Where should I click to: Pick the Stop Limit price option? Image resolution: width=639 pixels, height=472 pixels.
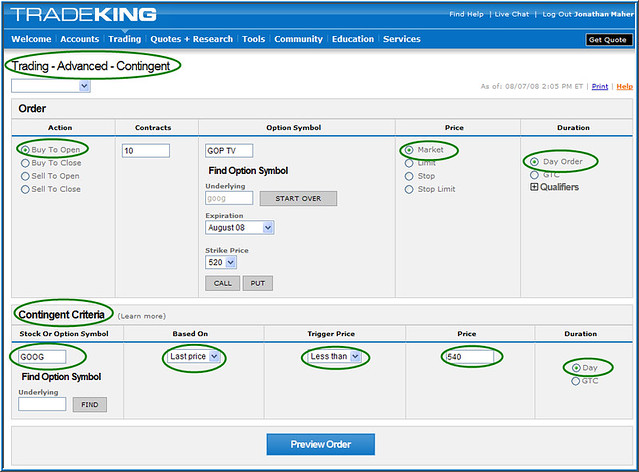(408, 189)
